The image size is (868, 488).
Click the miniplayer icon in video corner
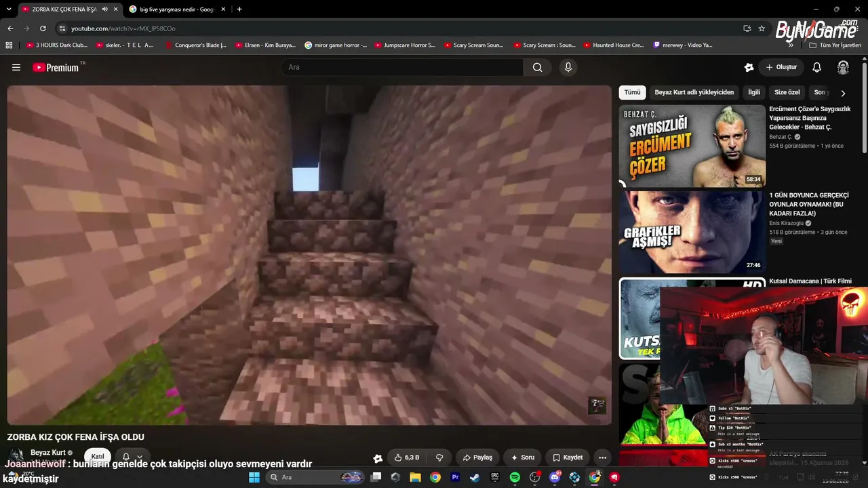[x=597, y=405]
